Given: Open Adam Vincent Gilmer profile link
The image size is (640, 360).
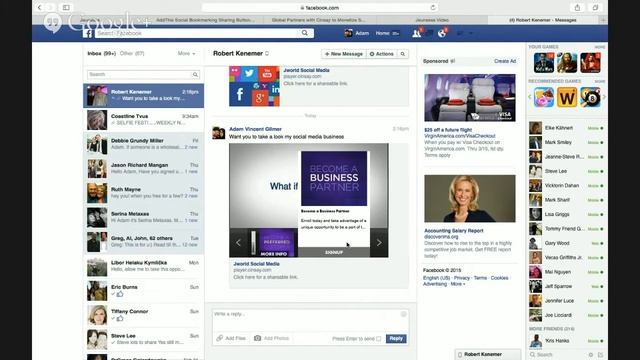Looking at the screenshot, I should click(255, 129).
